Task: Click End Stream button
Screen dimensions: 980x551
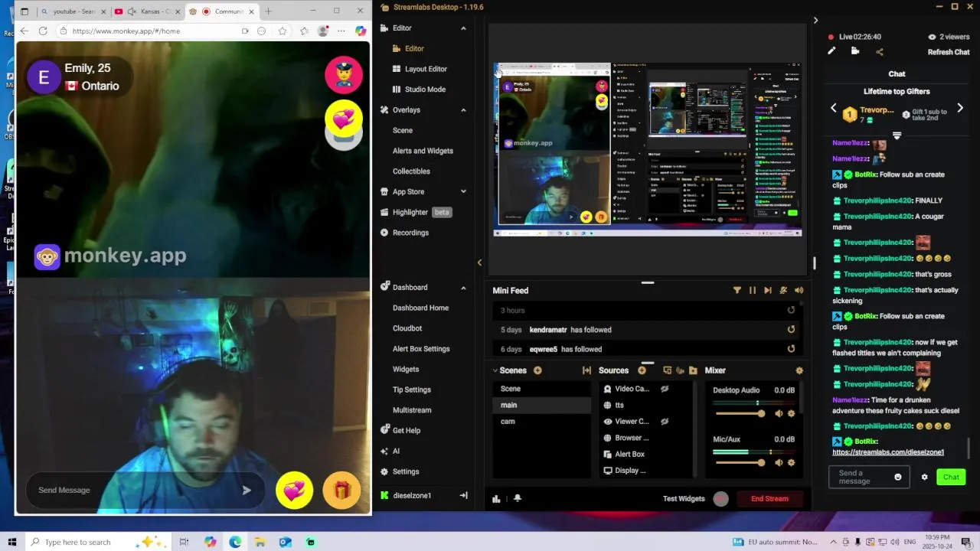Action: [769, 499]
